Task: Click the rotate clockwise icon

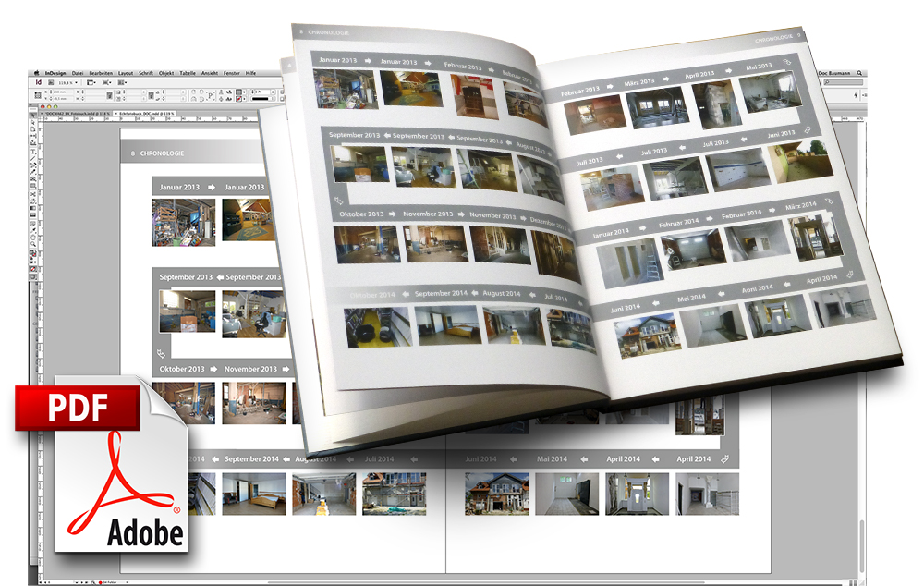Action: coord(193,92)
